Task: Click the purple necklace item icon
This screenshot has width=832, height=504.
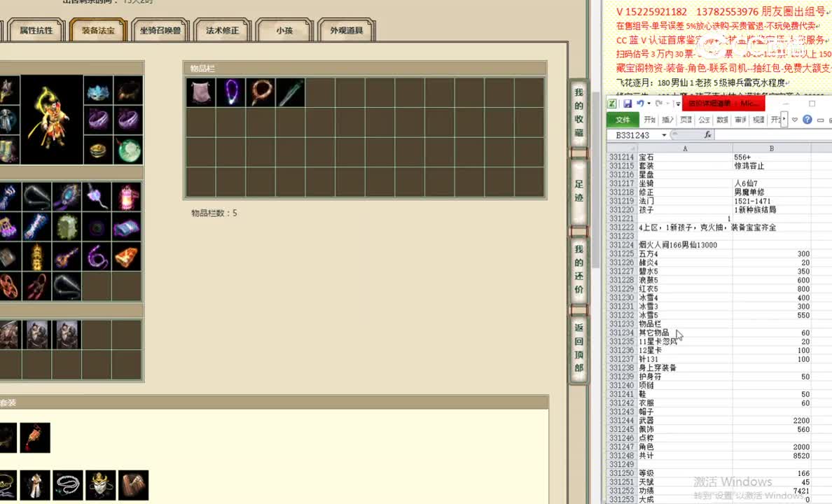Action: point(231,92)
